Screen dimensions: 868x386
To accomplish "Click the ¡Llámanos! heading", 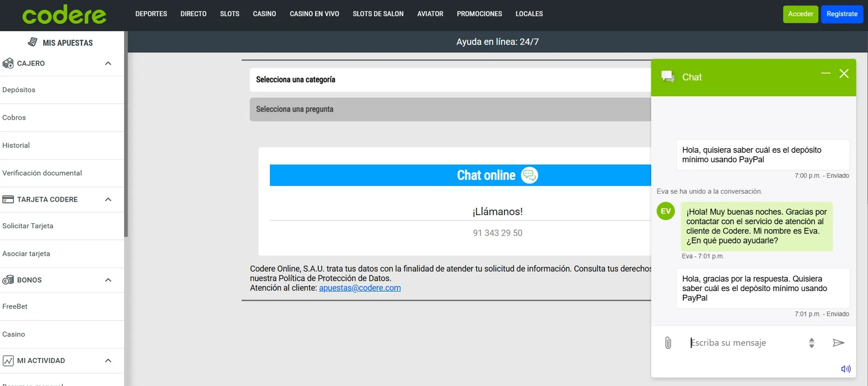I will tap(498, 212).
